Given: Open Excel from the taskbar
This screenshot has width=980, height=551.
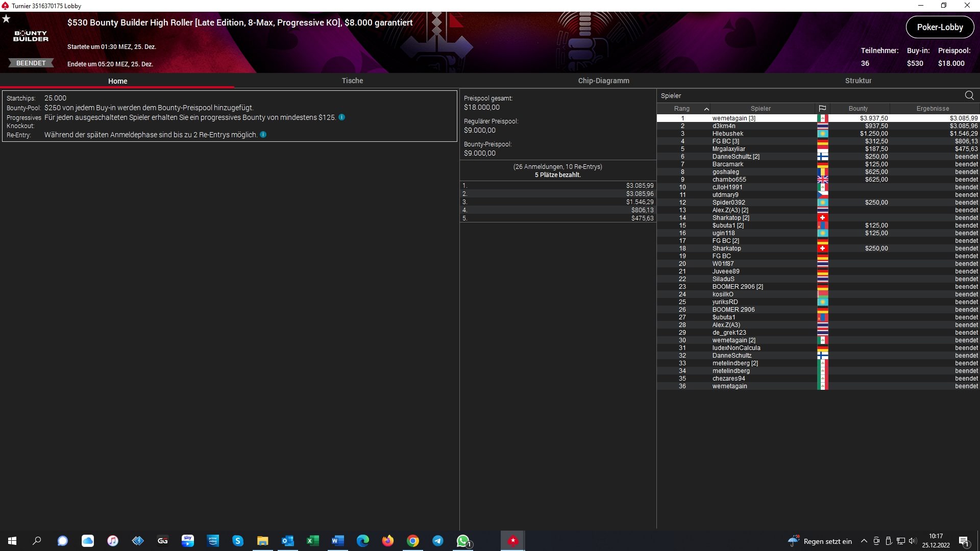Looking at the screenshot, I should click(312, 541).
